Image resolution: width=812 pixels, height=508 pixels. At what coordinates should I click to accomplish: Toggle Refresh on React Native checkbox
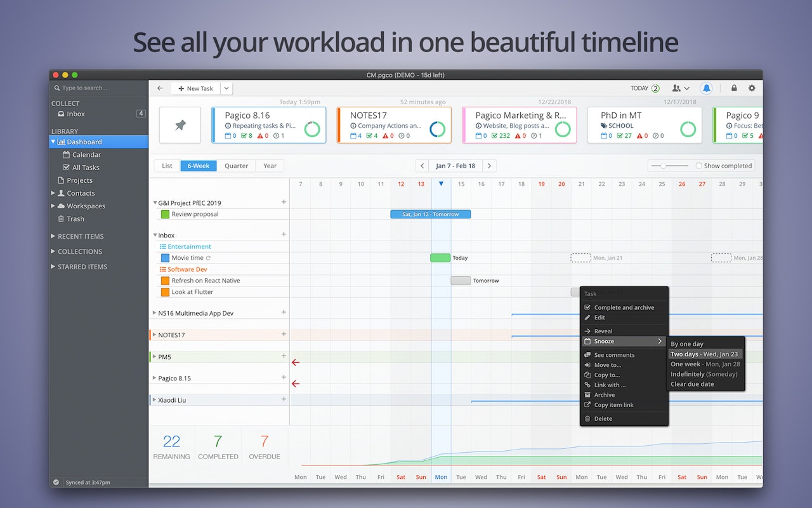165,281
